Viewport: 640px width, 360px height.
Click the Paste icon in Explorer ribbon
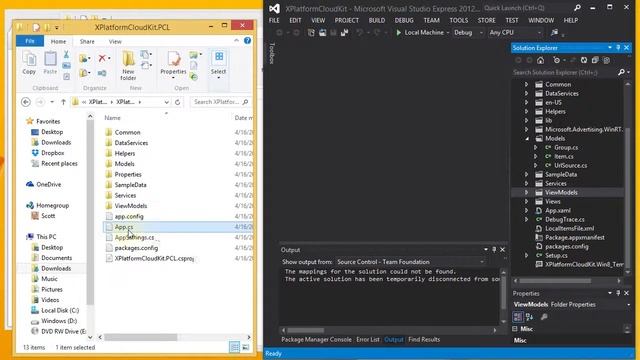tap(50, 63)
